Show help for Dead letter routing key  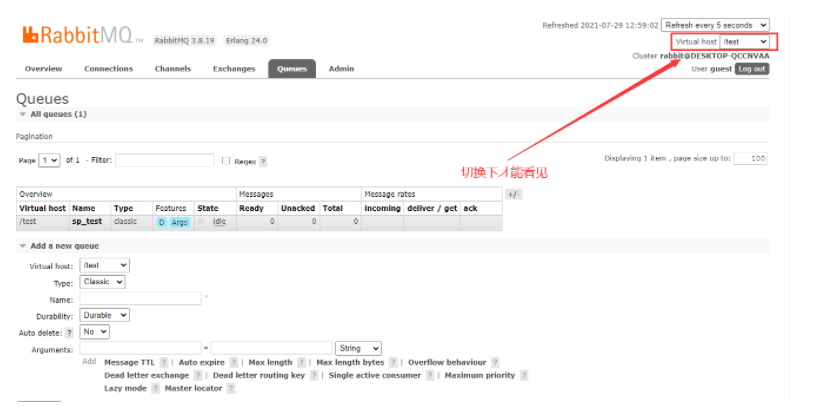[x=314, y=376]
